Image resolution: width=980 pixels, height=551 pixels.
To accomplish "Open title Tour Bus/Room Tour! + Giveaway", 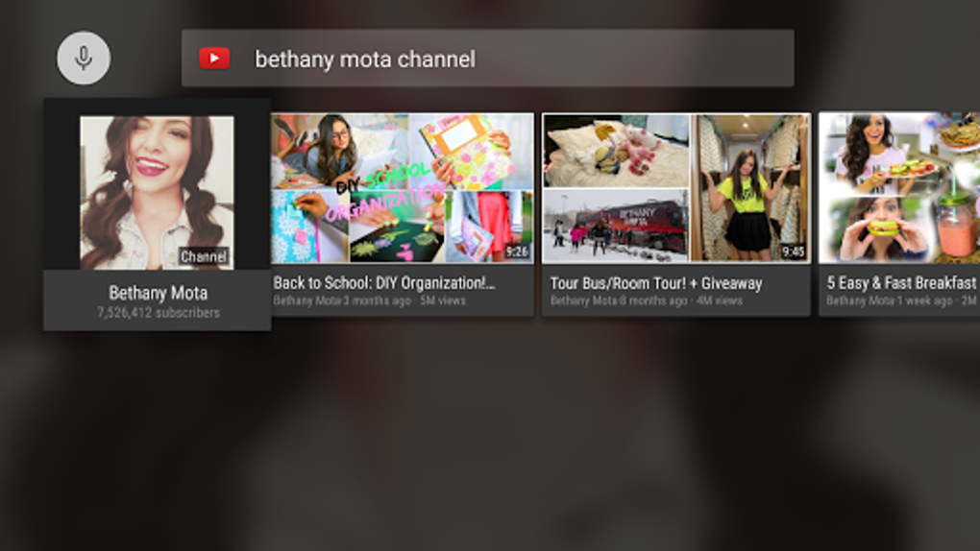I will (656, 283).
